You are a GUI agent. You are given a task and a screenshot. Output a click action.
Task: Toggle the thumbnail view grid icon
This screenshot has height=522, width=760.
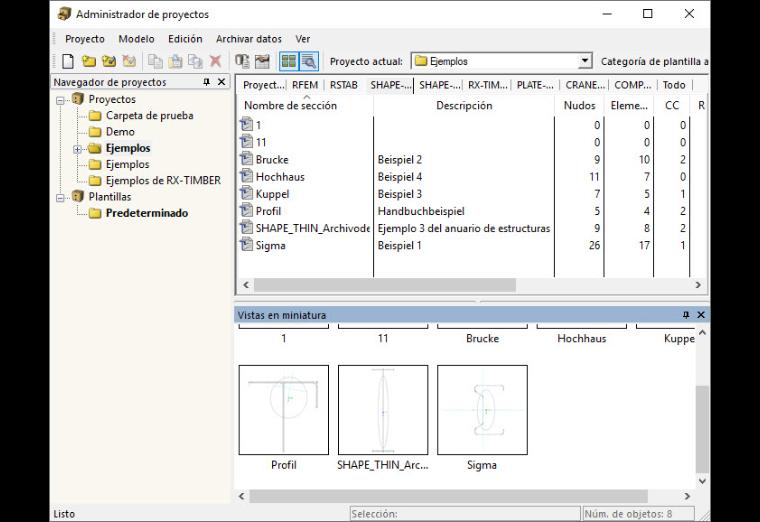(289, 62)
